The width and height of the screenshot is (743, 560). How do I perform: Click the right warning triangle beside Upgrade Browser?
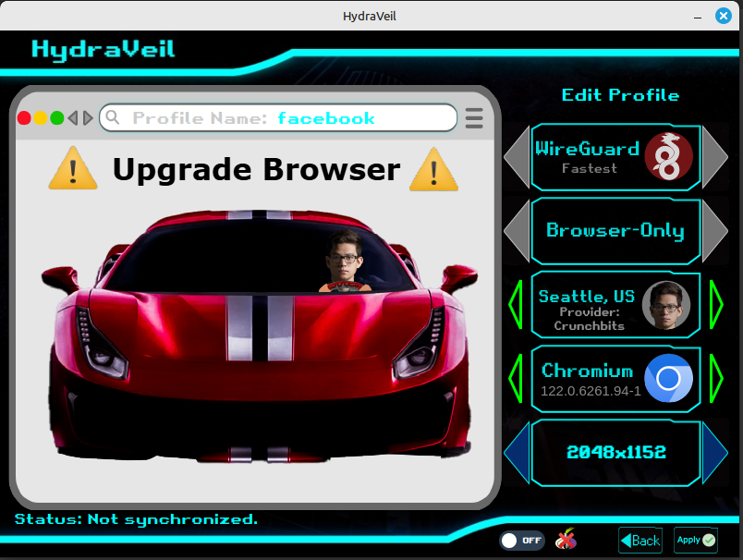(433, 170)
